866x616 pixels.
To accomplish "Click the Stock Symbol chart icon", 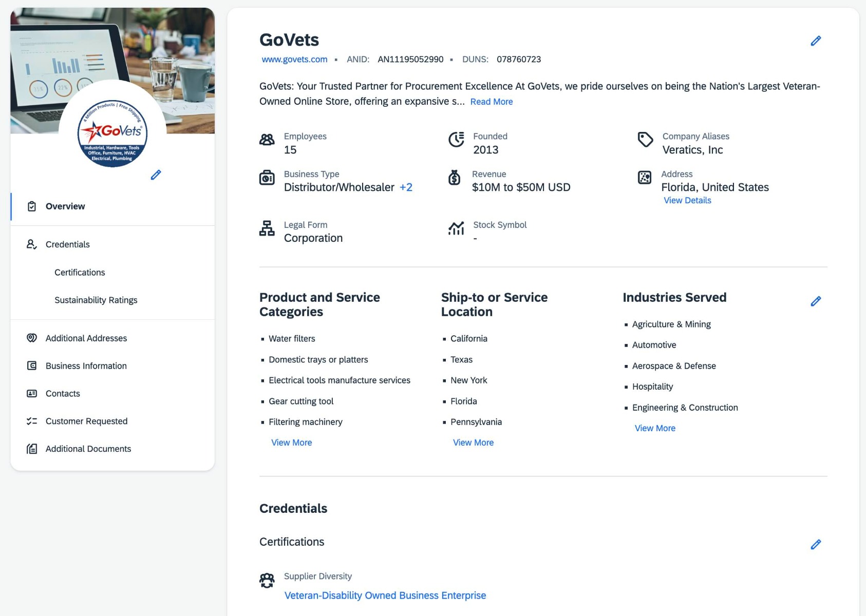I will coord(456,228).
